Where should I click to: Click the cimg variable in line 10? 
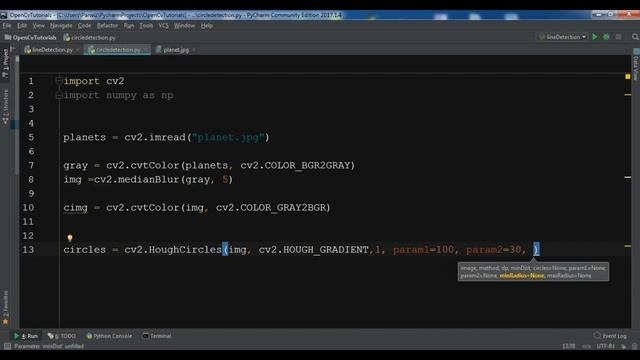pyautogui.click(x=76, y=208)
